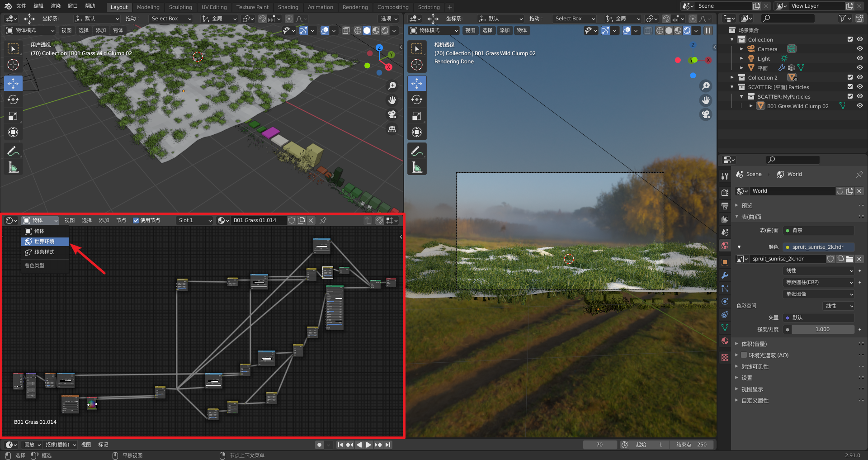Click 颜色 spruit_sunrise_2k.hdr color input
This screenshot has width=868, height=460.
point(819,247)
